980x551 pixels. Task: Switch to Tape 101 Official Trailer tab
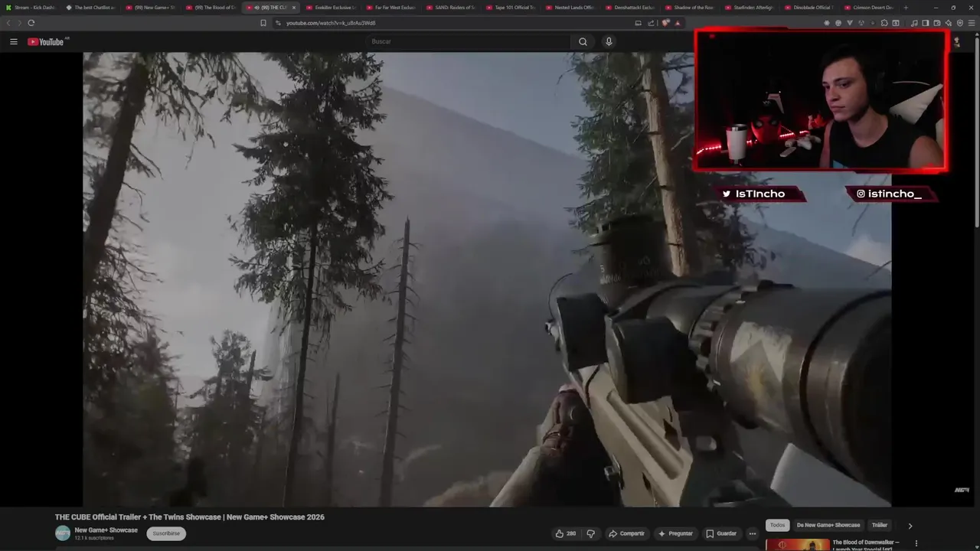[510, 7]
